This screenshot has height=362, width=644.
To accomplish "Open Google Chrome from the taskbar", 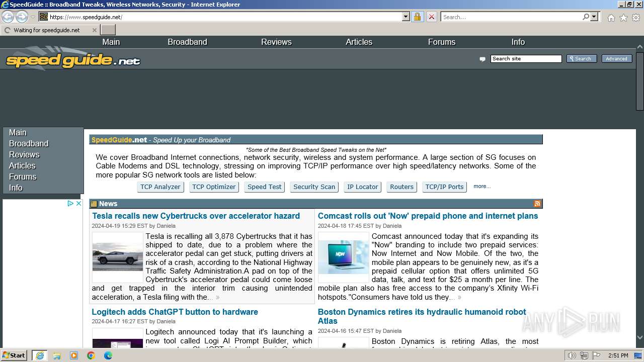I will (x=91, y=355).
